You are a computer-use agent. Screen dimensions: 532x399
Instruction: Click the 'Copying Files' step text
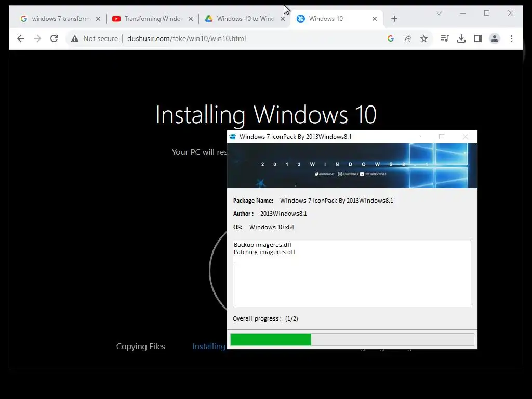(141, 347)
